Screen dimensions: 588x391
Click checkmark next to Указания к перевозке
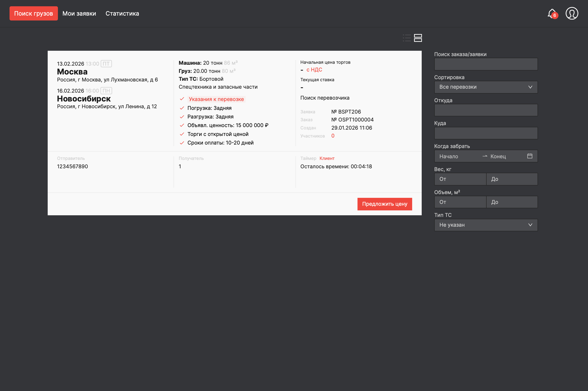point(182,99)
